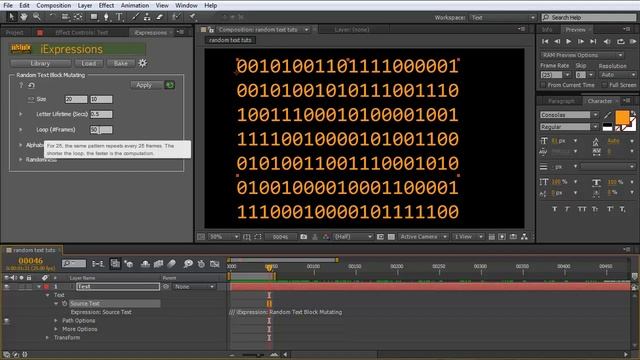The height and width of the screenshot is (360, 640).
Task: Jump to first frame in Preview panel
Action: point(545,41)
